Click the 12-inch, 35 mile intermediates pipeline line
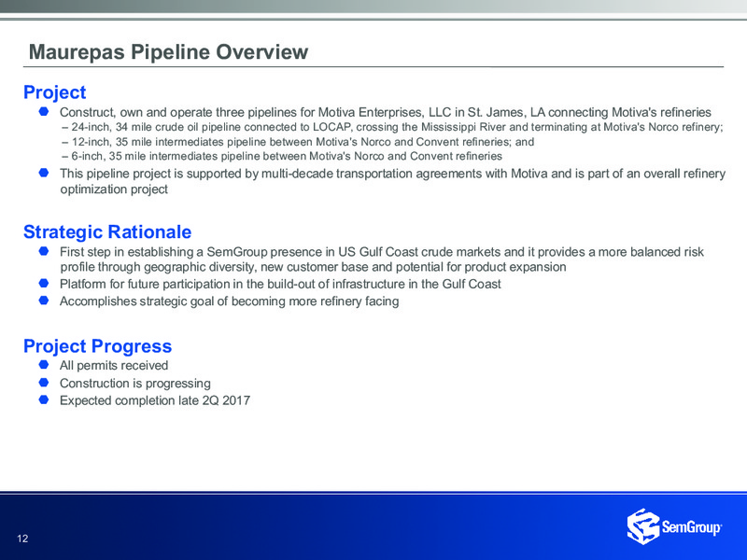The image size is (747, 560). click(298, 142)
